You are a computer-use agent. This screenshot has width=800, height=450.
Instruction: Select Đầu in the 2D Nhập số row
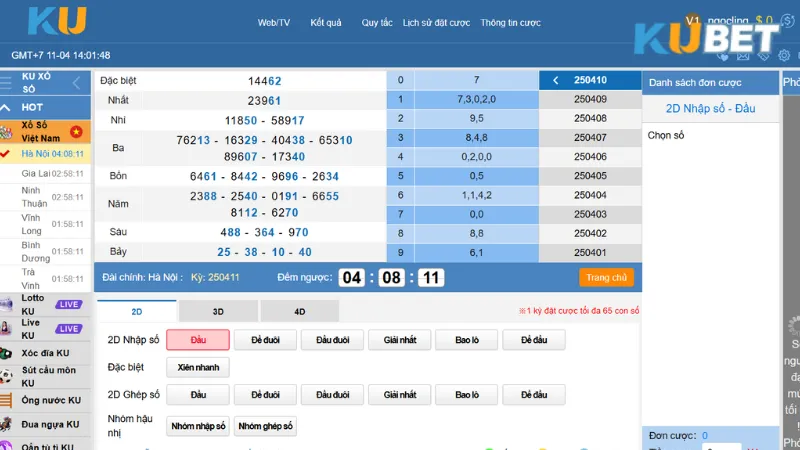pyautogui.click(x=198, y=340)
